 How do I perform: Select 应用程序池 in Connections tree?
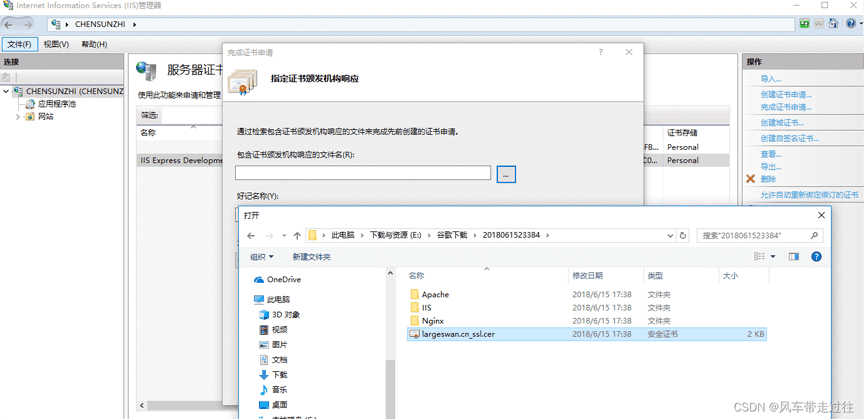pos(57,104)
